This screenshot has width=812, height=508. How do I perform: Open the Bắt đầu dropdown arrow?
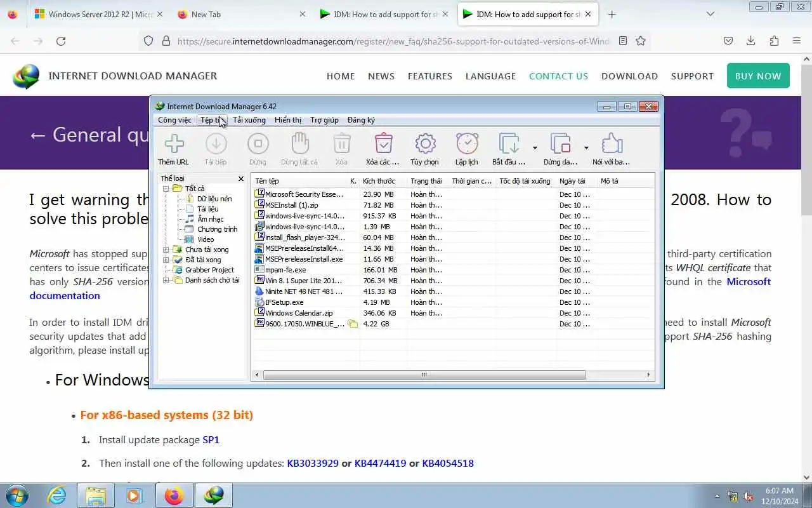coord(535,148)
